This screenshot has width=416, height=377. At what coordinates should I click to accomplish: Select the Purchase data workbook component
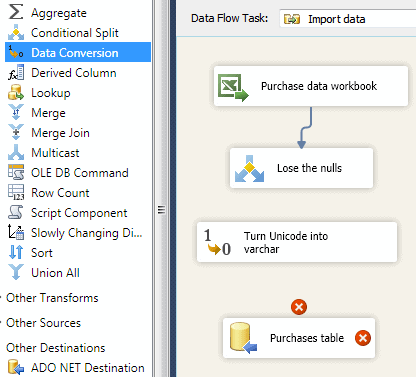311,86
